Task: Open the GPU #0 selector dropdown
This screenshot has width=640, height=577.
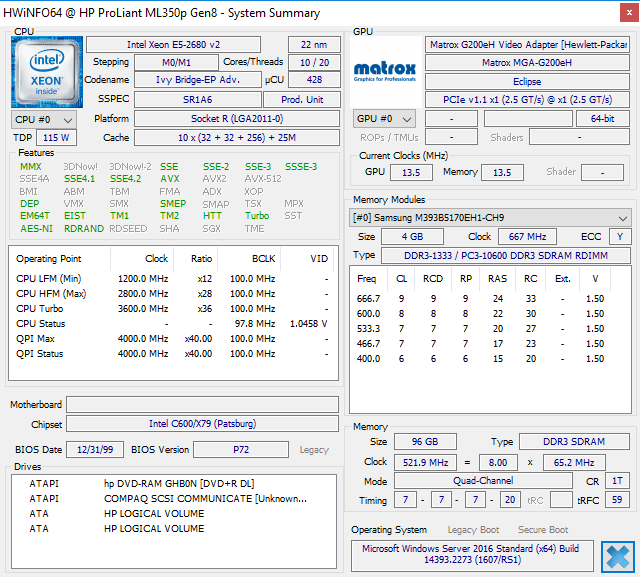Action: point(384,119)
